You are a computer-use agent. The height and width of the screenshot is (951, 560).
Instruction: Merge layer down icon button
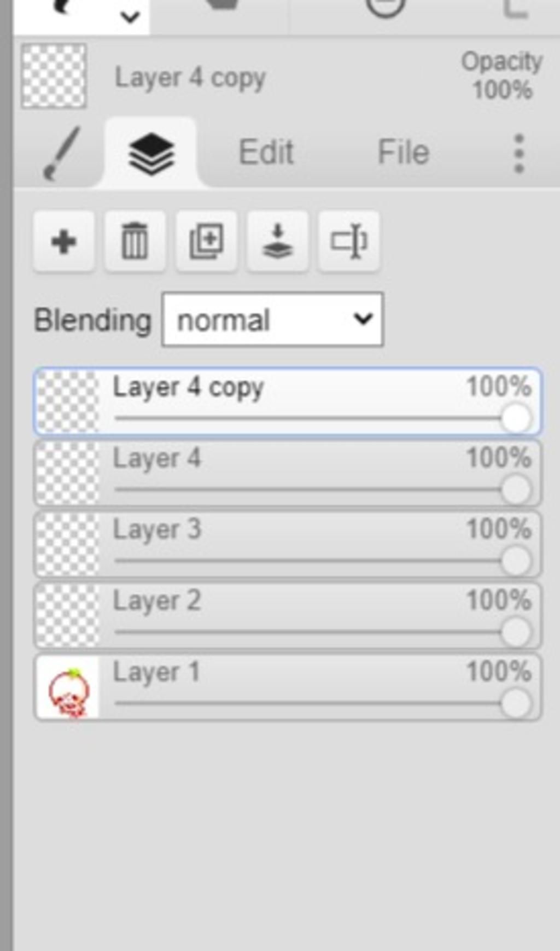point(277,241)
